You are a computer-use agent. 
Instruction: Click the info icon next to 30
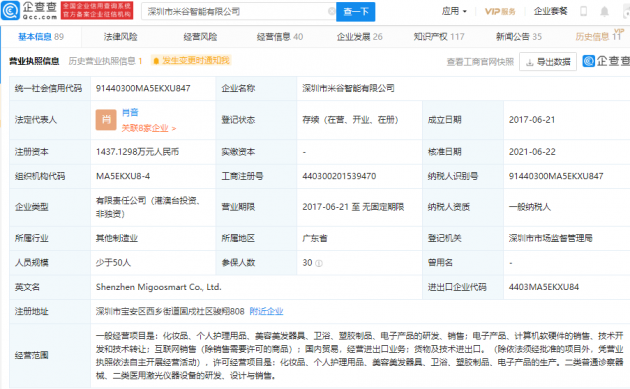click(x=319, y=263)
